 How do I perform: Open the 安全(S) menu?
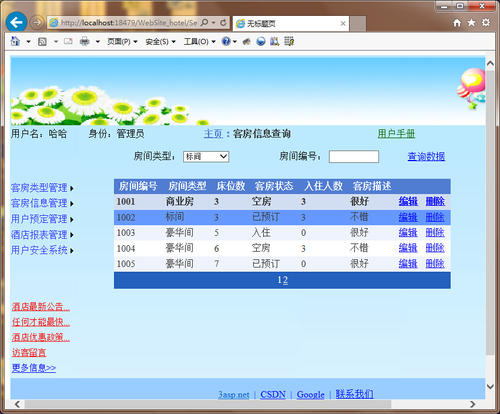click(160, 42)
